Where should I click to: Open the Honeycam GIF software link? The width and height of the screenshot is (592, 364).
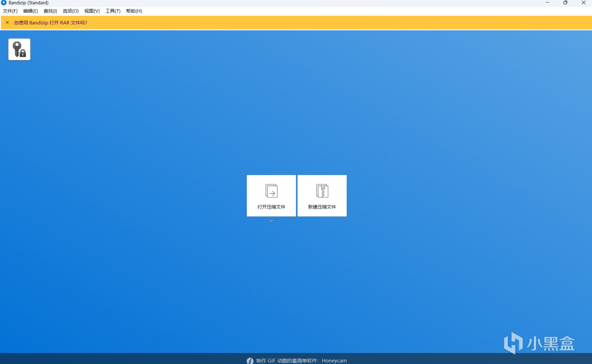coord(302,361)
